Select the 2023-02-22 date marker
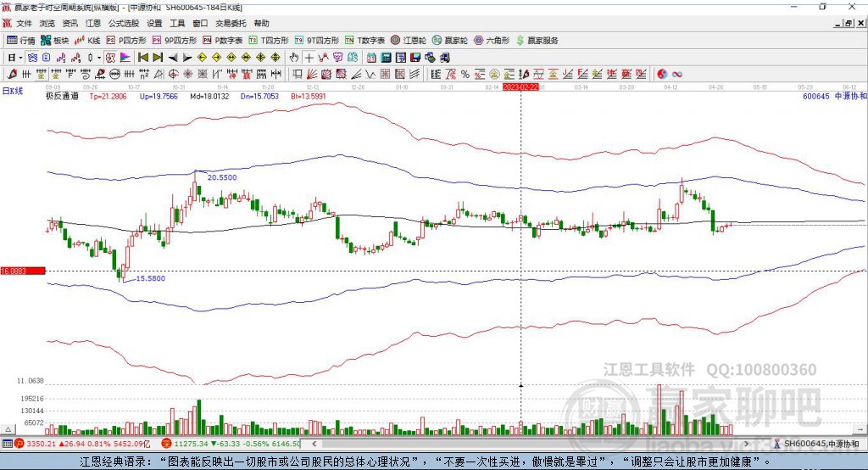 (520, 87)
